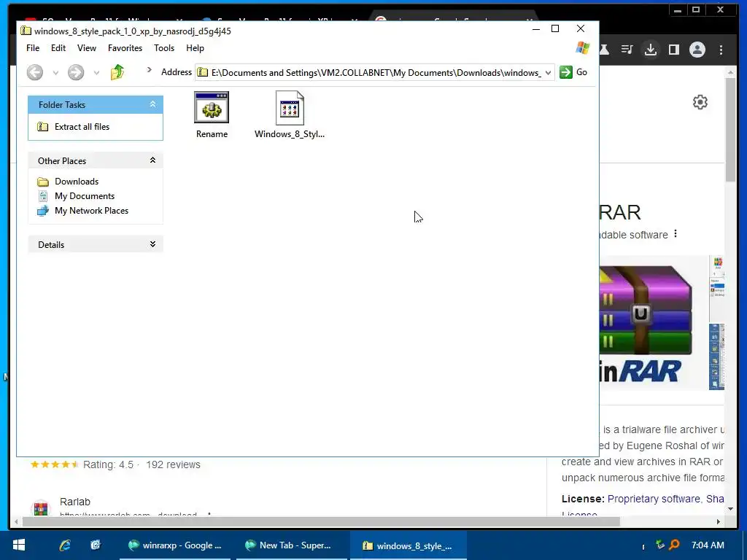Open the View menu
The width and height of the screenshot is (747, 560).
tap(87, 48)
